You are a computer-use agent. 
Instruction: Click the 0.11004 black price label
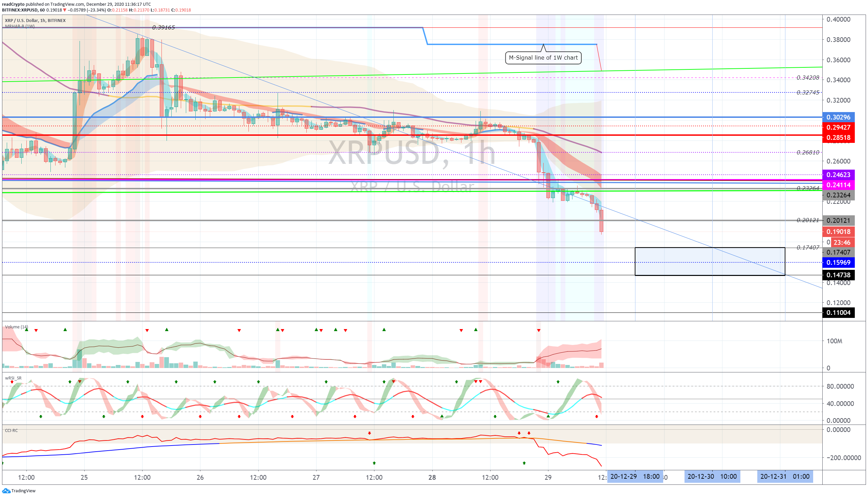pos(838,313)
